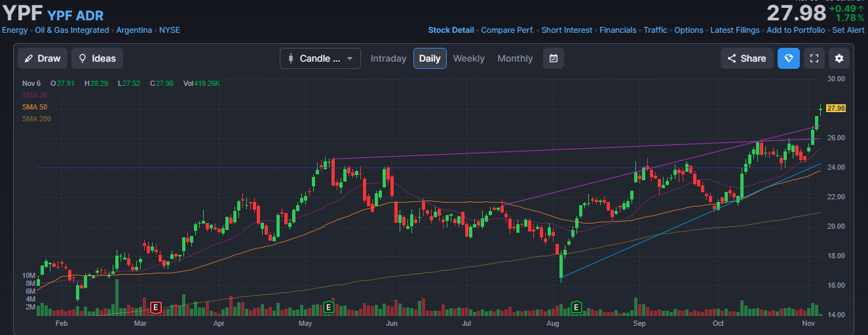Switch to Intraday timeframe
The image size is (868, 335).
coord(388,58)
